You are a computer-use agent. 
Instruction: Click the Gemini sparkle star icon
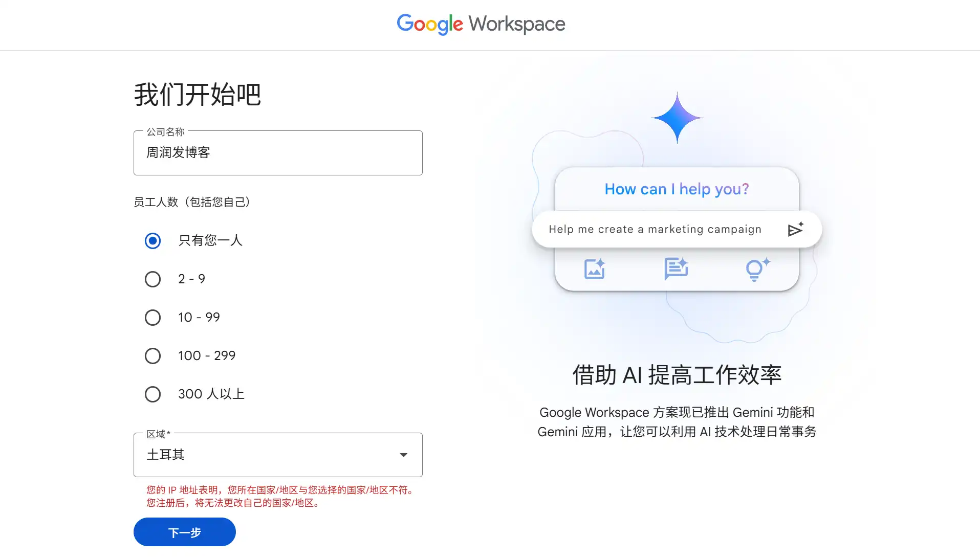677,118
